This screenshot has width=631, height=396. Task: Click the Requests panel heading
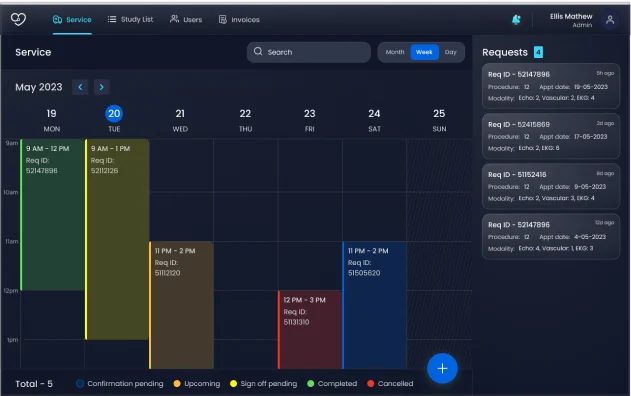coord(505,52)
